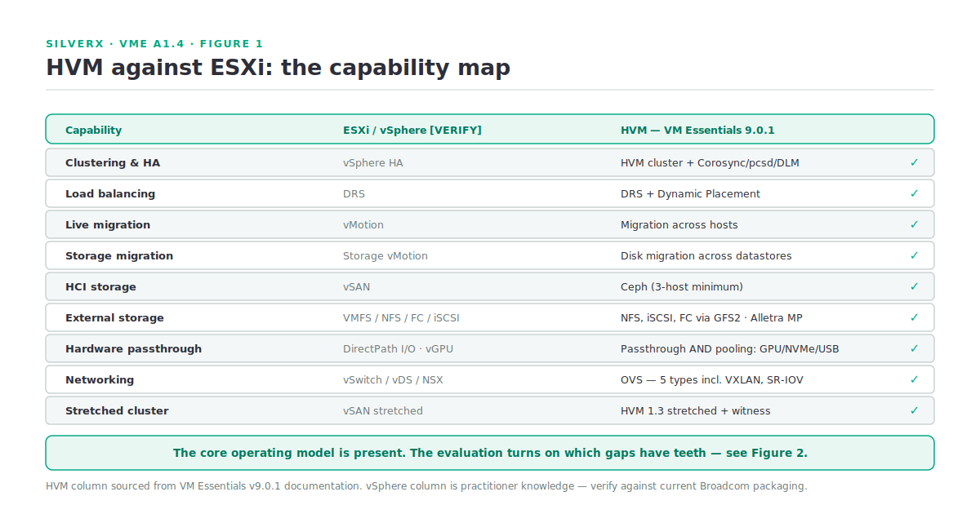Click the ESXi 'DRS' cell

point(354,193)
